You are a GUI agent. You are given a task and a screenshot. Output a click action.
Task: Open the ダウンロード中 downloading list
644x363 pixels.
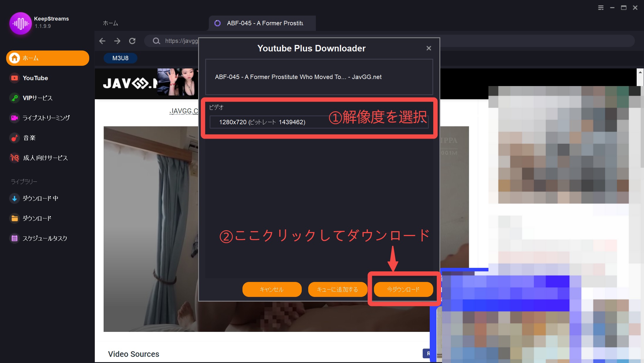(40, 199)
